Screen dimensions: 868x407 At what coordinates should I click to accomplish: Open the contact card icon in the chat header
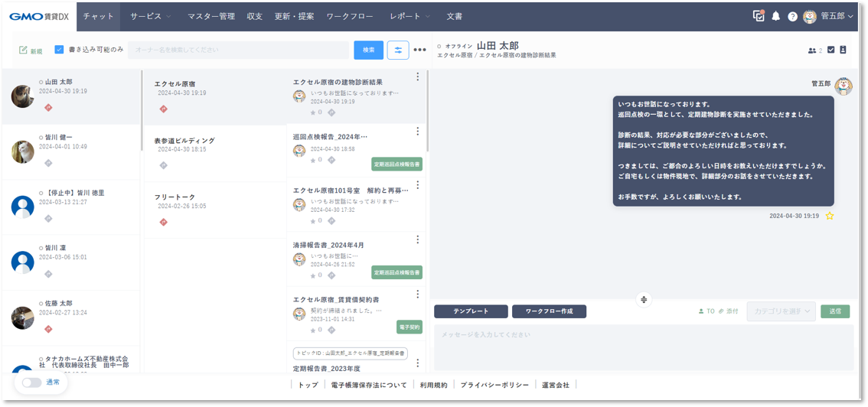pos(843,50)
